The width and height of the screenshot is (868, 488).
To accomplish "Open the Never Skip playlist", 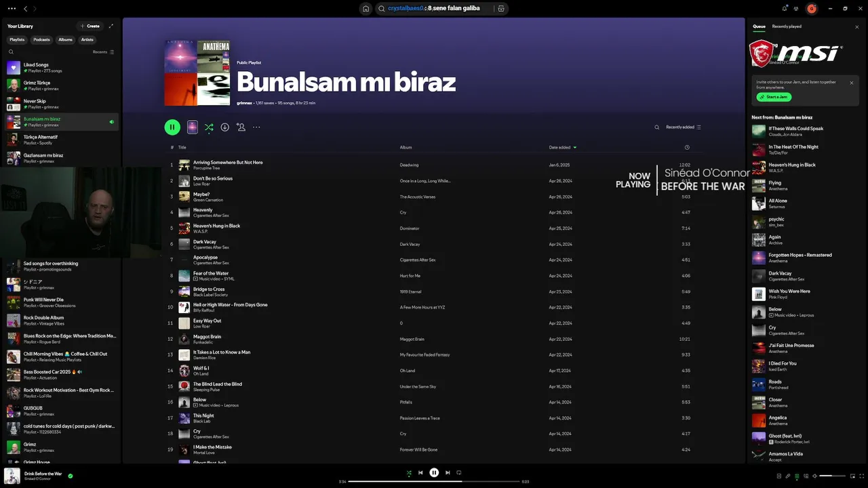I will pyautogui.click(x=61, y=104).
